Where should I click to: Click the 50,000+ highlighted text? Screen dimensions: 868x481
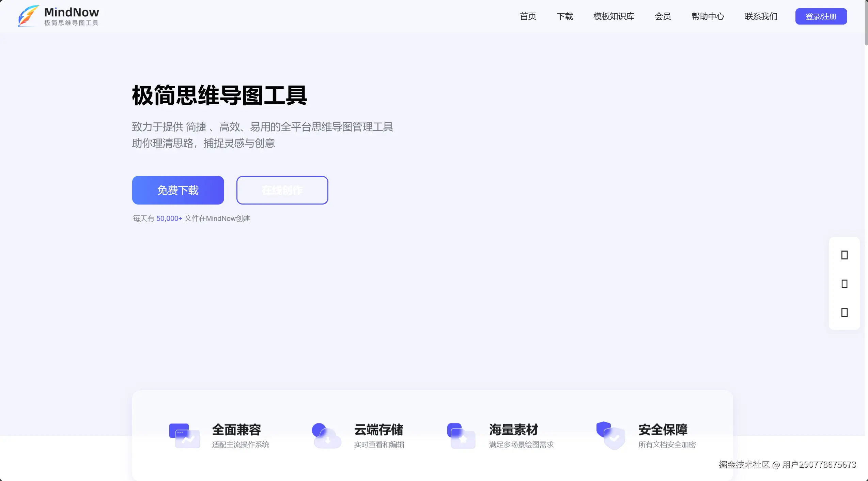pos(169,219)
